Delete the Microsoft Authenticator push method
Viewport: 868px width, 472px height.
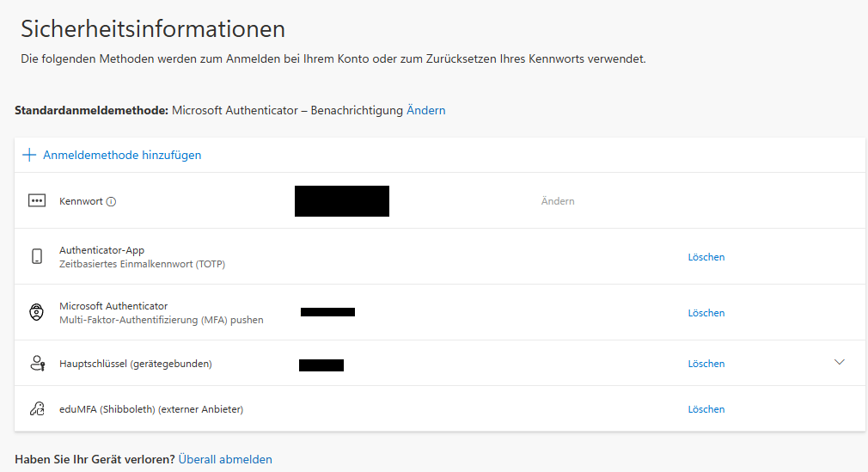(706, 313)
